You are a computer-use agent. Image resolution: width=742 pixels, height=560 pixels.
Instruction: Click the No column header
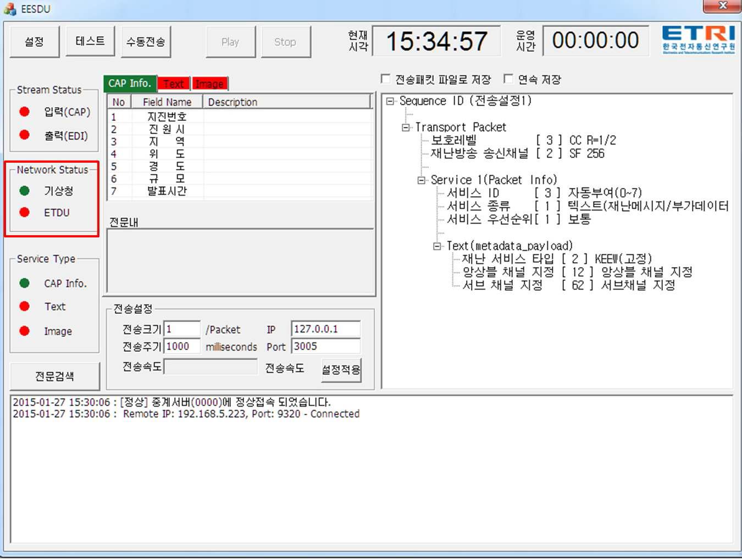(119, 102)
